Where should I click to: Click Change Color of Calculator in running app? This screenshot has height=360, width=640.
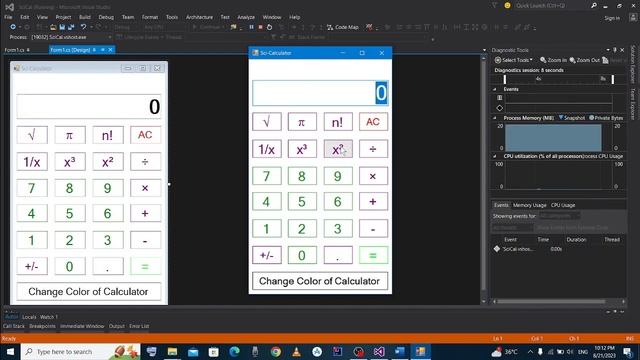click(x=320, y=281)
